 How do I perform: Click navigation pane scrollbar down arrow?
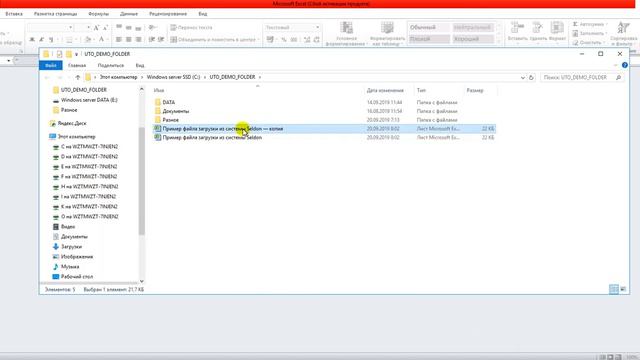(x=142, y=281)
